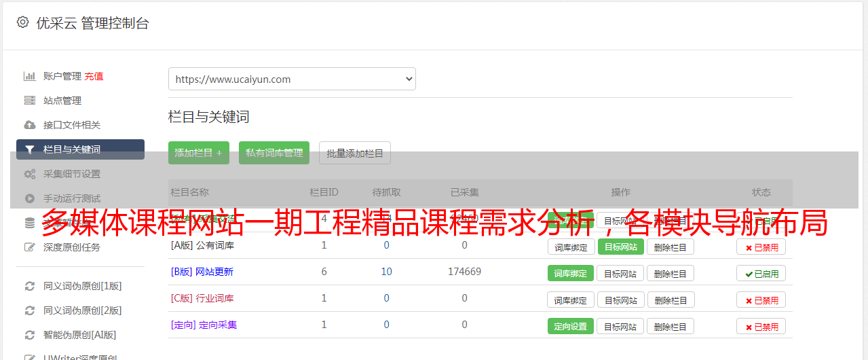The width and height of the screenshot is (868, 360).
Task: Click the bar chart icon for 账户管理
Action: tap(29, 76)
